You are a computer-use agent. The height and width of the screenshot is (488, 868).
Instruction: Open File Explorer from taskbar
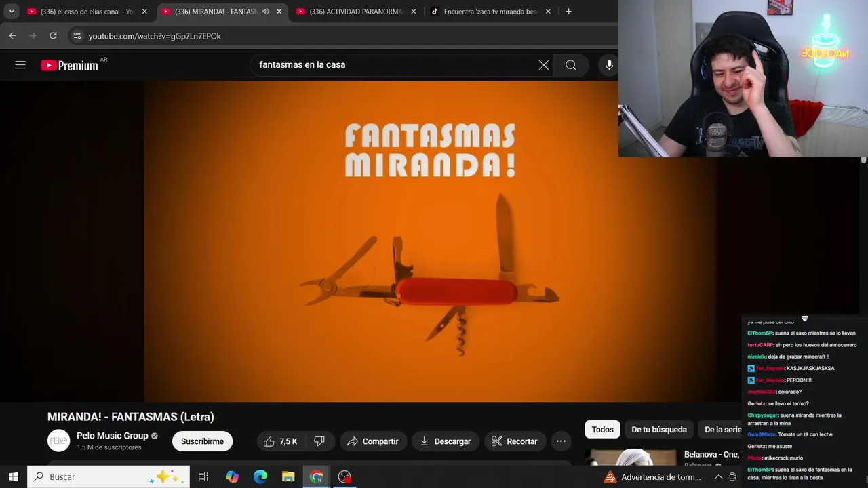click(288, 476)
